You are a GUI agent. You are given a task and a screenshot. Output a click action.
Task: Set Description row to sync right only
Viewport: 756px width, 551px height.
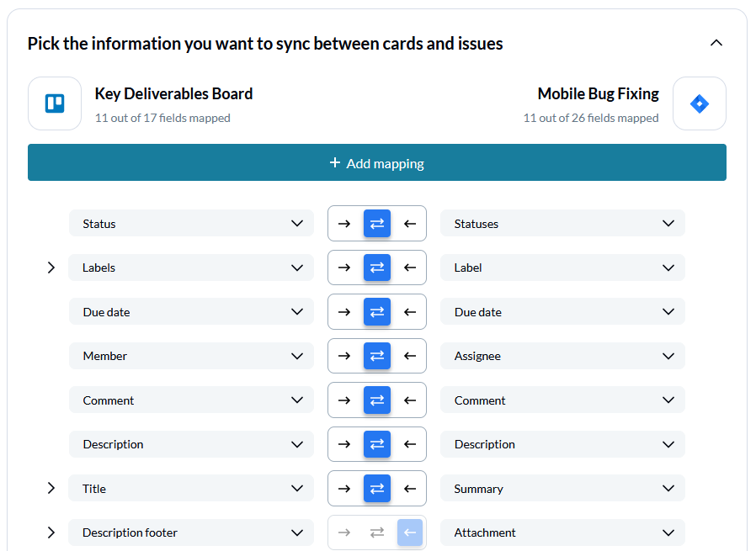coord(344,444)
